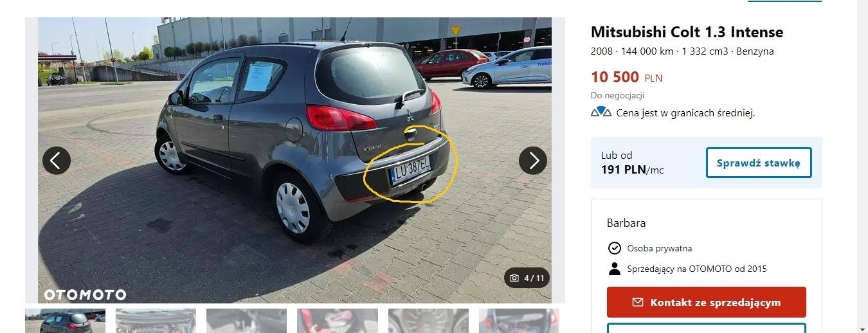Click the Mitsubishi Colt 1.3 Intense title
Screen dimensions: 868x333
pos(687,32)
